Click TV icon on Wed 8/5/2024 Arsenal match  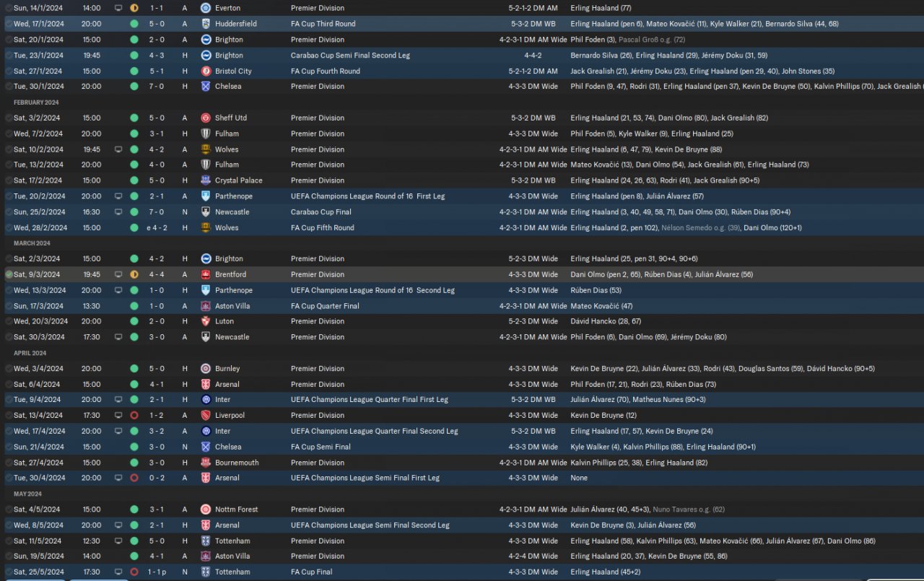118,525
